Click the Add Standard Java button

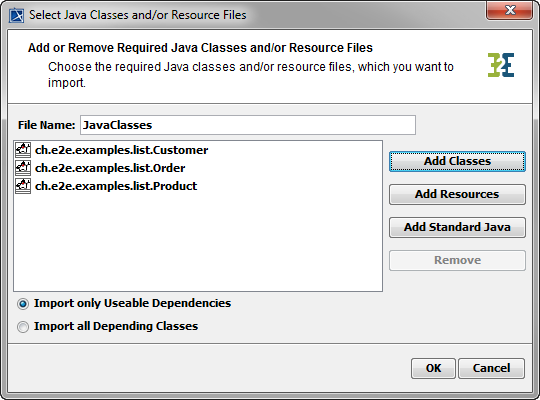point(457,227)
